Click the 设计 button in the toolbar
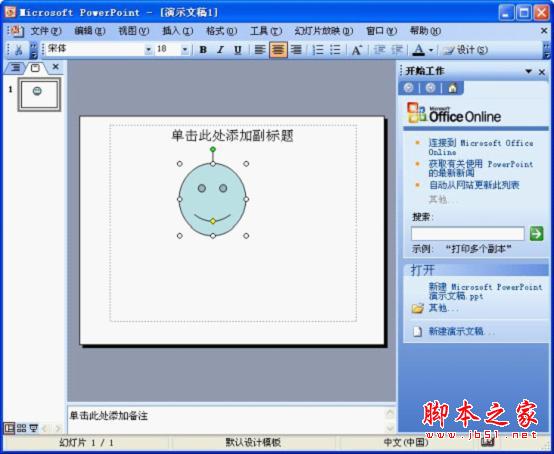The width and height of the screenshot is (554, 454). pyautogui.click(x=466, y=50)
